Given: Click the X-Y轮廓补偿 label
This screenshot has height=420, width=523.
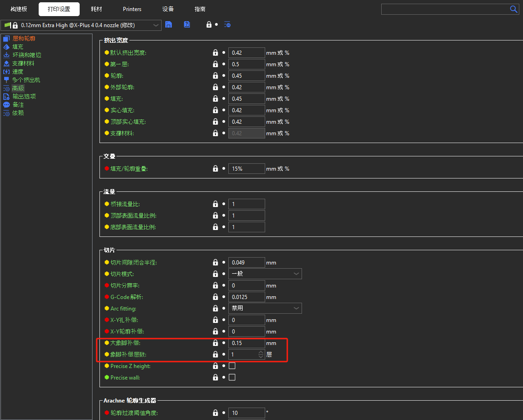Looking at the screenshot, I should coord(127,331).
